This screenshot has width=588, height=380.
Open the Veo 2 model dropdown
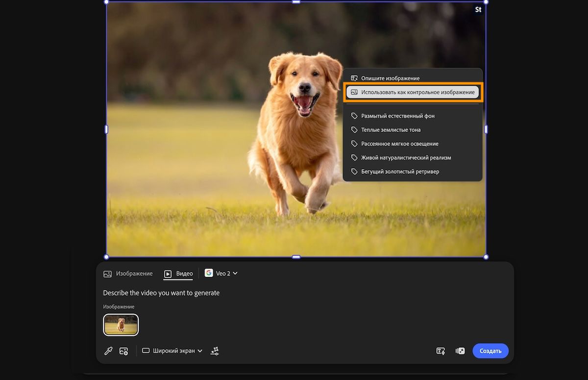[x=221, y=273]
